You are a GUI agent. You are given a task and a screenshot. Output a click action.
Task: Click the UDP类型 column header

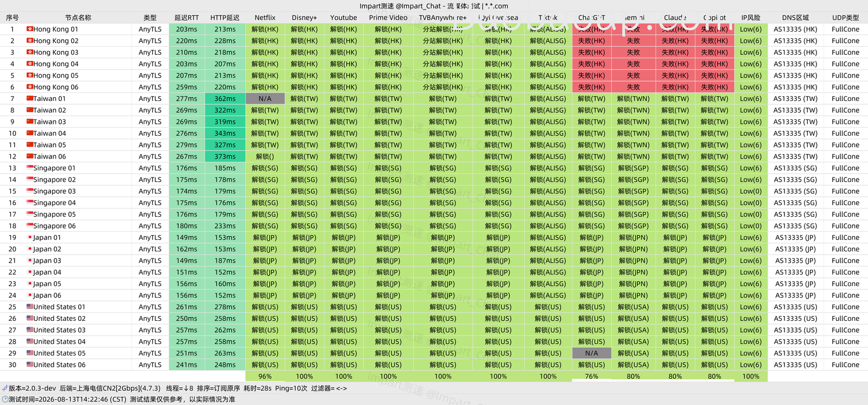[x=845, y=17]
